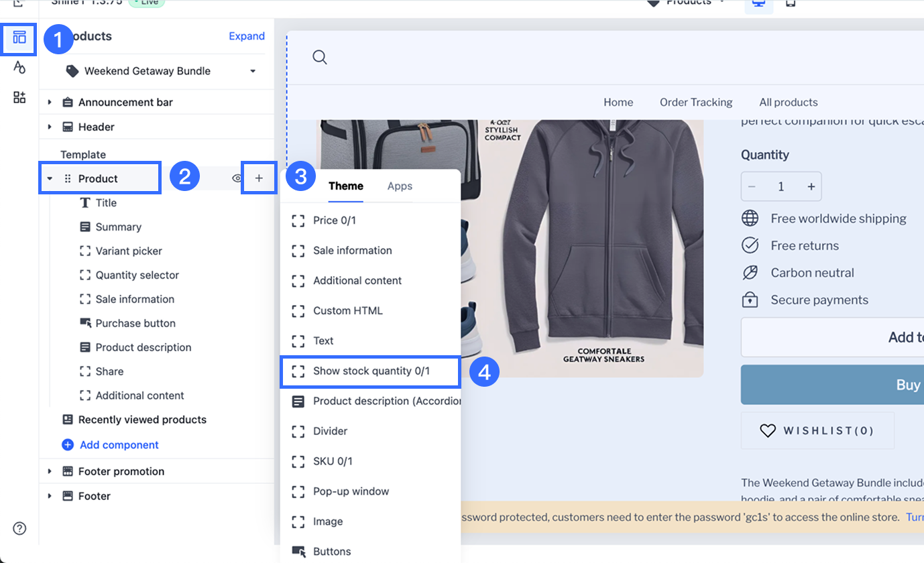Click the lock icon next to Secure payments
The height and width of the screenshot is (563, 924).
point(750,300)
